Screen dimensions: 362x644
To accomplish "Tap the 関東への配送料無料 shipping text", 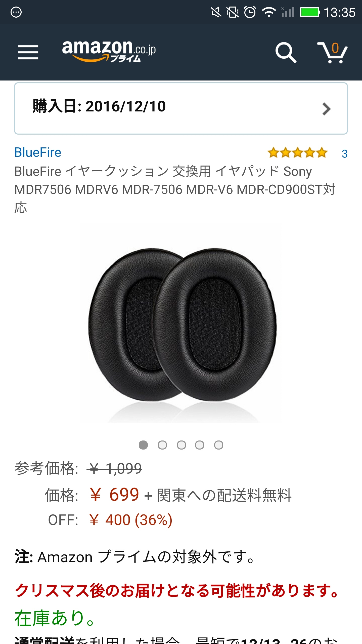I will click(224, 495).
